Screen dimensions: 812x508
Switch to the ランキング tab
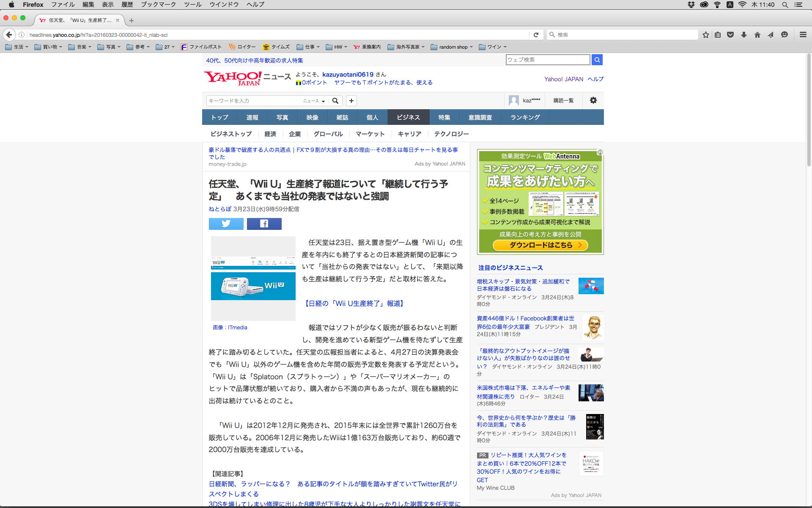pyautogui.click(x=525, y=117)
